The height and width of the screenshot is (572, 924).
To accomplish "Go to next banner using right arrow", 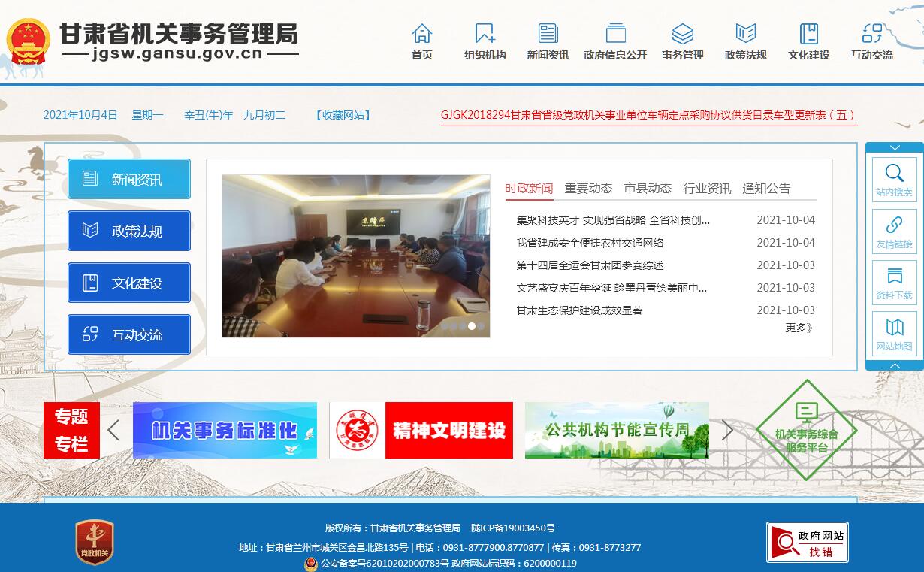I will (727, 431).
